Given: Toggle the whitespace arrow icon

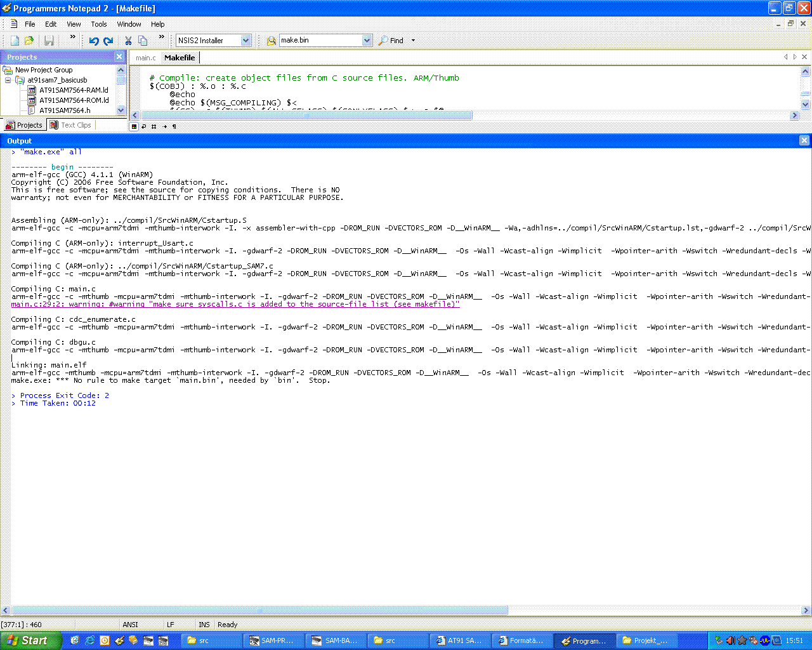Looking at the screenshot, I should [164, 126].
